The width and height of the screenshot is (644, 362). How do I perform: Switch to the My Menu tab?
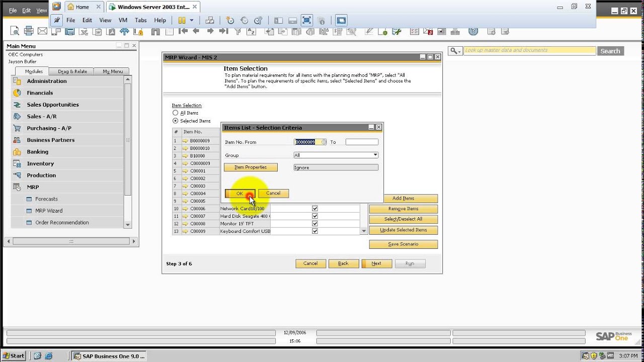(113, 71)
